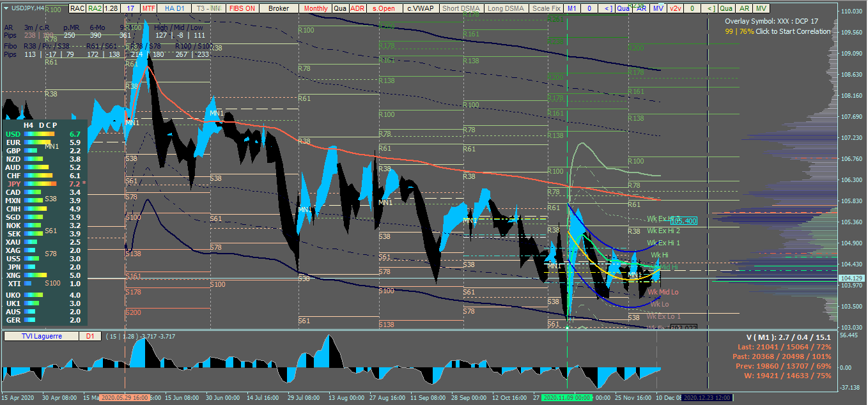Click 'Click to Start Correlation' text
Screen dimensions: 868x405
[x=793, y=31]
